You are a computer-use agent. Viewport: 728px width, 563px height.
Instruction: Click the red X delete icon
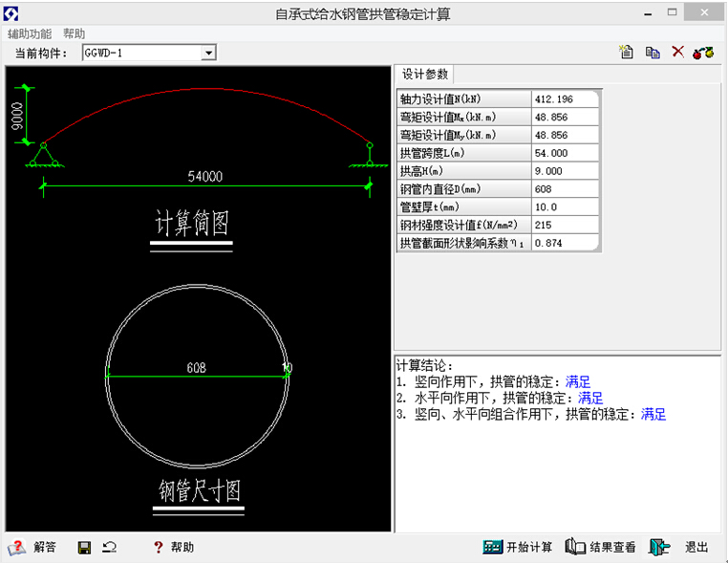click(x=678, y=52)
